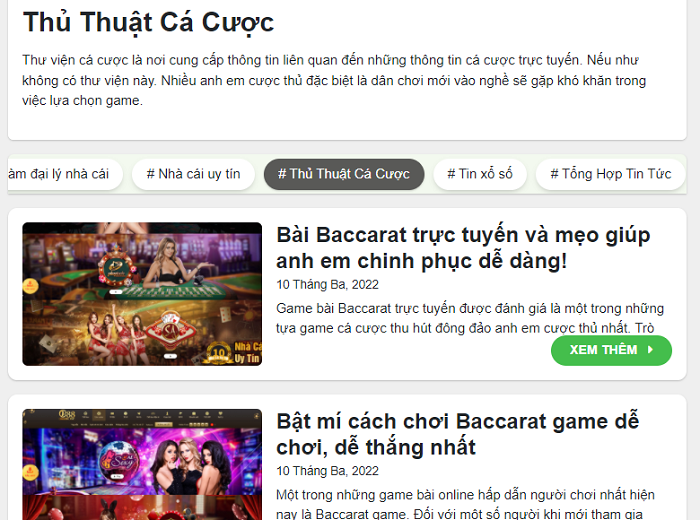Viewport: 700px width, 520px height.
Task: Click the Thủ Thuật Cá Cược page heading
Action: click(x=148, y=22)
